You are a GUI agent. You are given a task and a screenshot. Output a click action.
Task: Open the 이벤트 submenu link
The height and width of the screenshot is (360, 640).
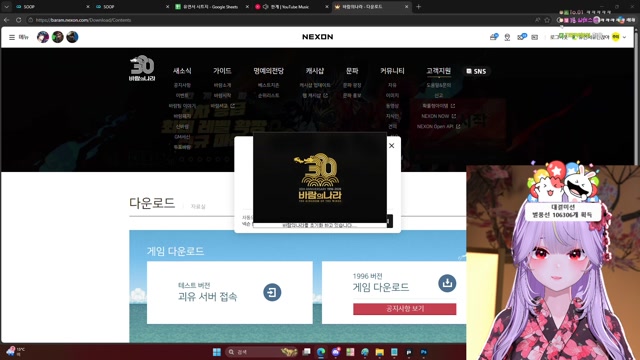pyautogui.click(x=182, y=96)
